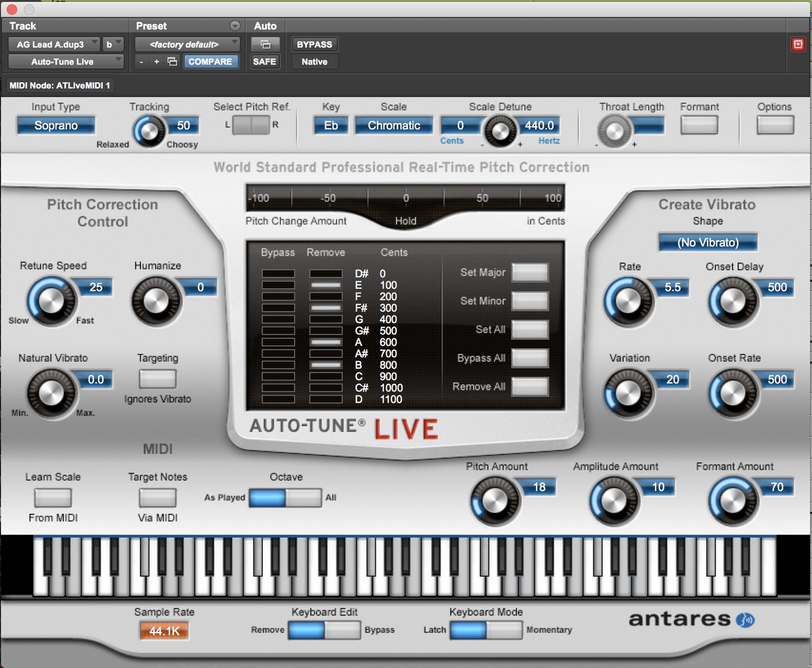Click the previous preset minus button
The height and width of the screenshot is (668, 812).
point(142,61)
